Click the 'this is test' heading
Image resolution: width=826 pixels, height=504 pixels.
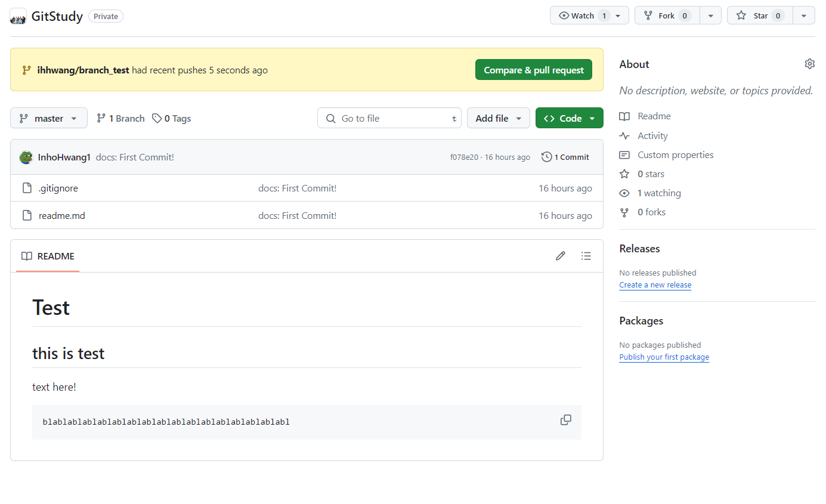coord(68,354)
